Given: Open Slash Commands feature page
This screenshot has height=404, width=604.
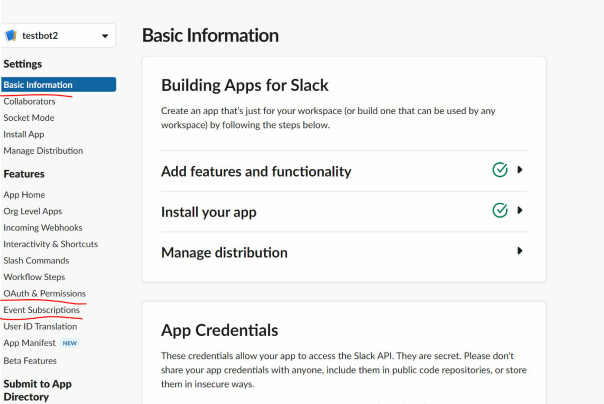Looking at the screenshot, I should [36, 261].
